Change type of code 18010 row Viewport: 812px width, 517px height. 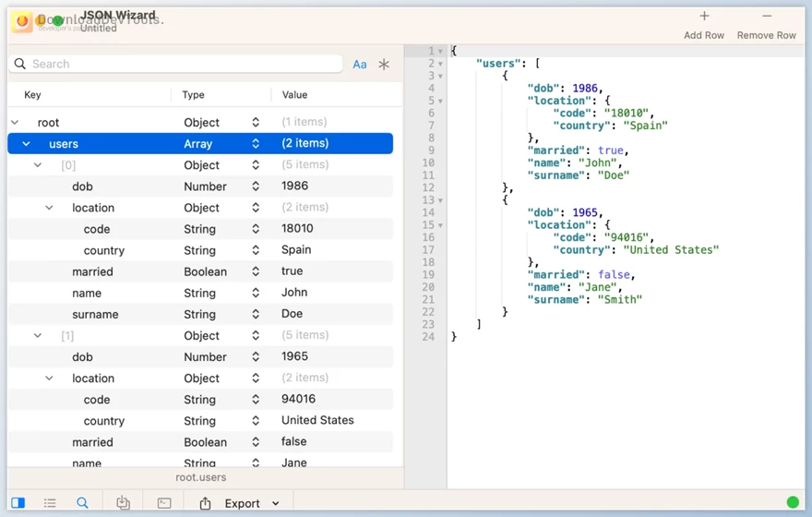pos(256,228)
